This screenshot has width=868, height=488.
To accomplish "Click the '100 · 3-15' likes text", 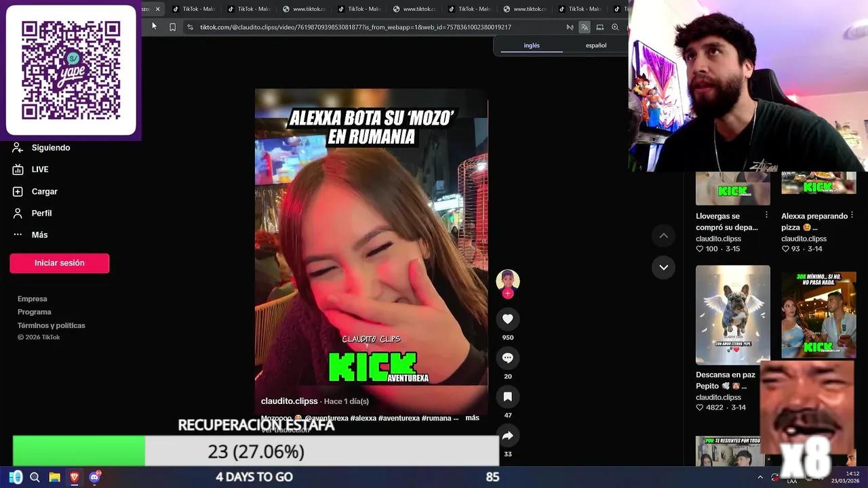I will point(717,249).
